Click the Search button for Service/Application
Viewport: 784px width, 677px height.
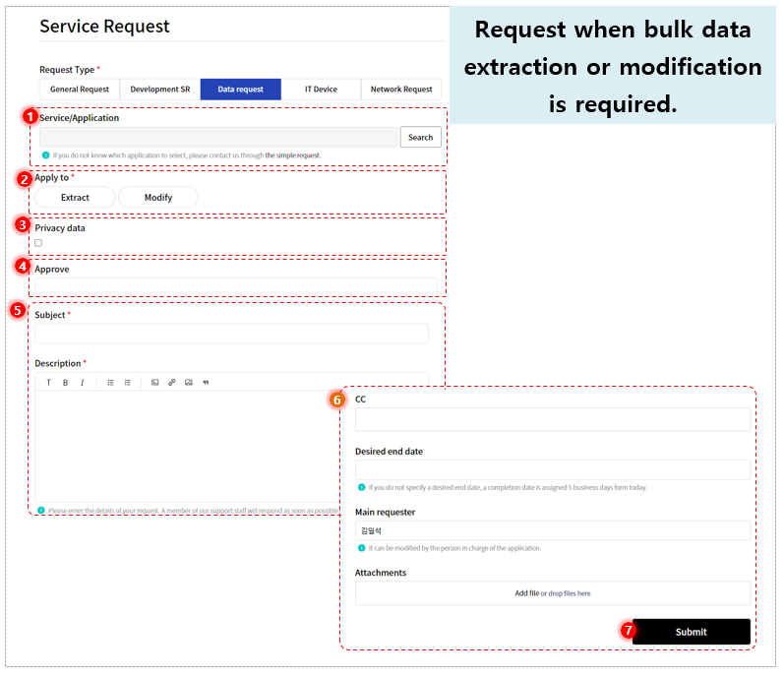pos(420,137)
